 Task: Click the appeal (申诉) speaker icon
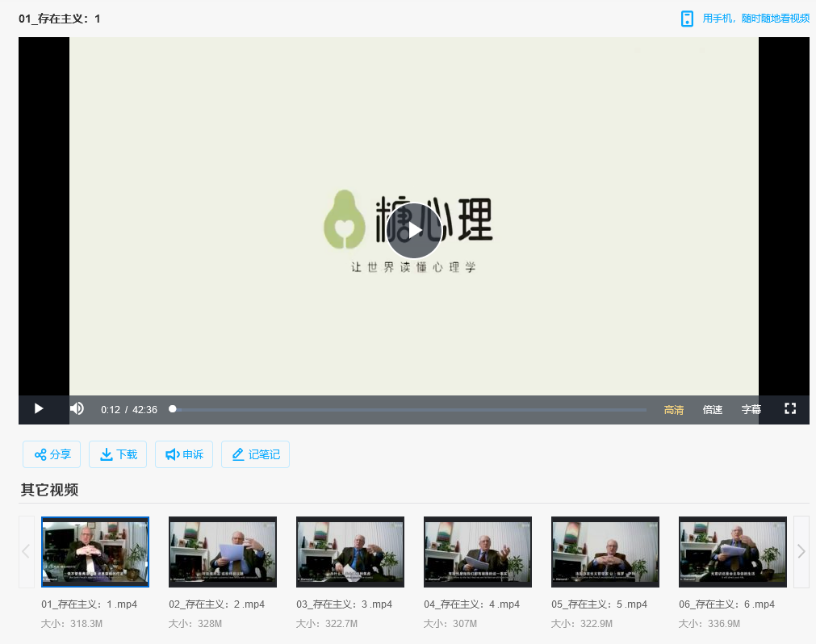point(170,454)
